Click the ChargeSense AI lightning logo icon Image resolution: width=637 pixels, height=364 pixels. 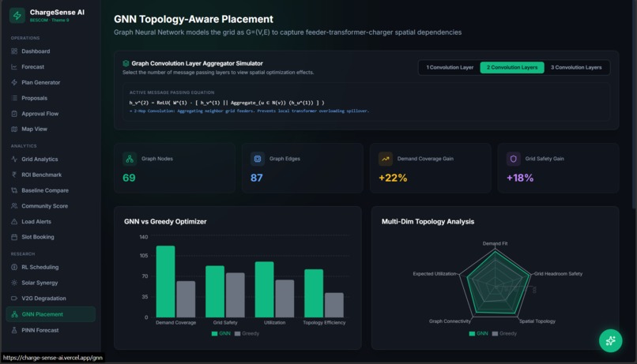coord(17,16)
